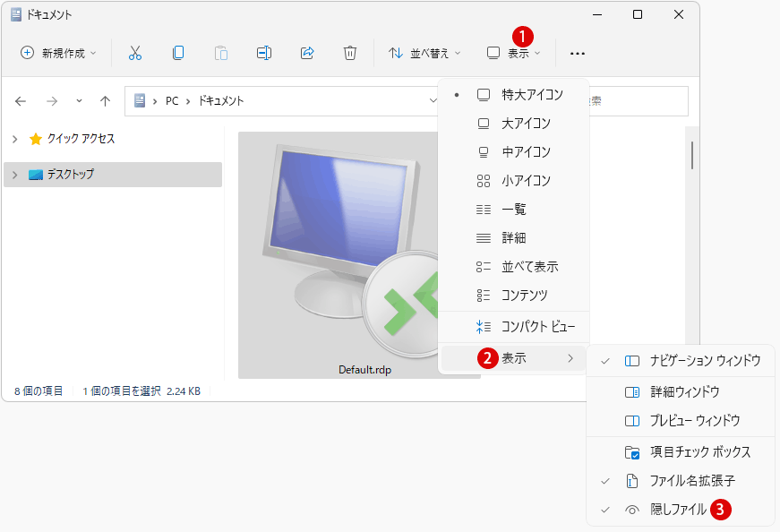
Task: Click the Delete trash can icon
Action: tap(350, 53)
